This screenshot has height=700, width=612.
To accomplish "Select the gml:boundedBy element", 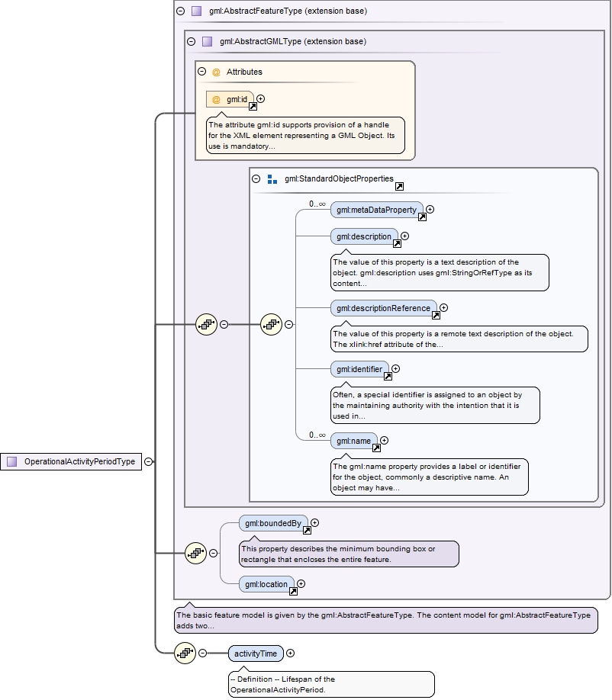I will (273, 523).
